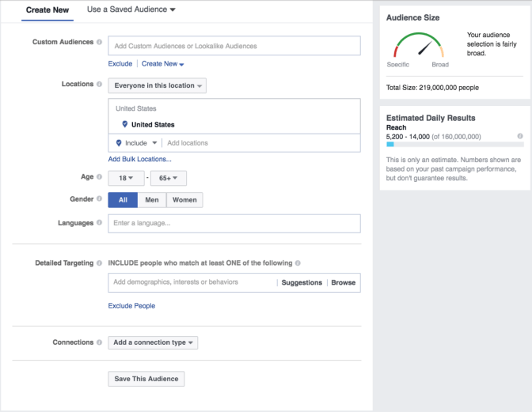Click info icon next to Locations label
The height and width of the screenshot is (412, 532).
point(99,84)
